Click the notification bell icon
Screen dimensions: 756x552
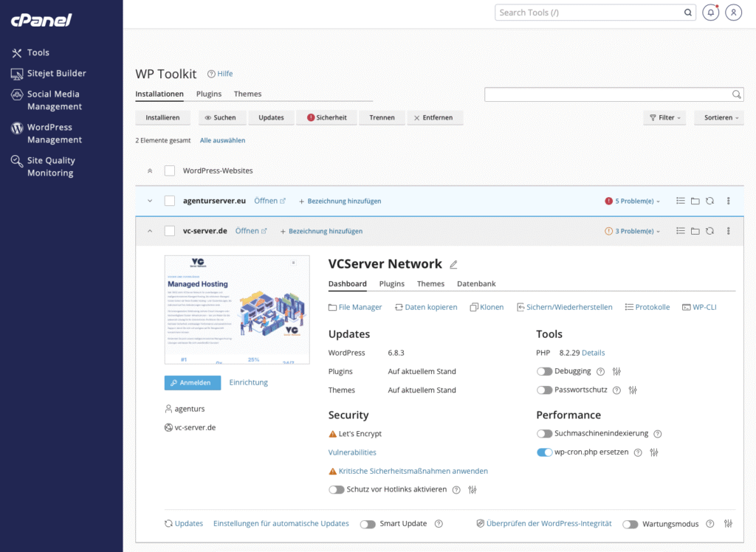coord(710,12)
